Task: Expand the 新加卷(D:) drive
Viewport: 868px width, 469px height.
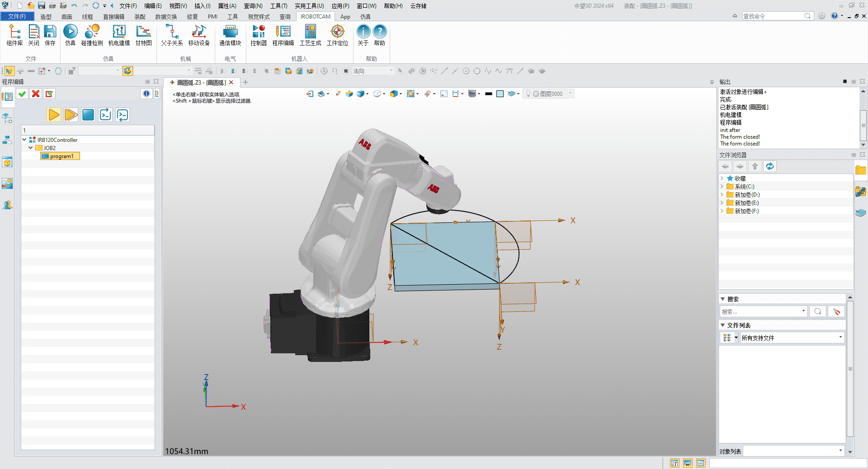Action: pyautogui.click(x=722, y=195)
